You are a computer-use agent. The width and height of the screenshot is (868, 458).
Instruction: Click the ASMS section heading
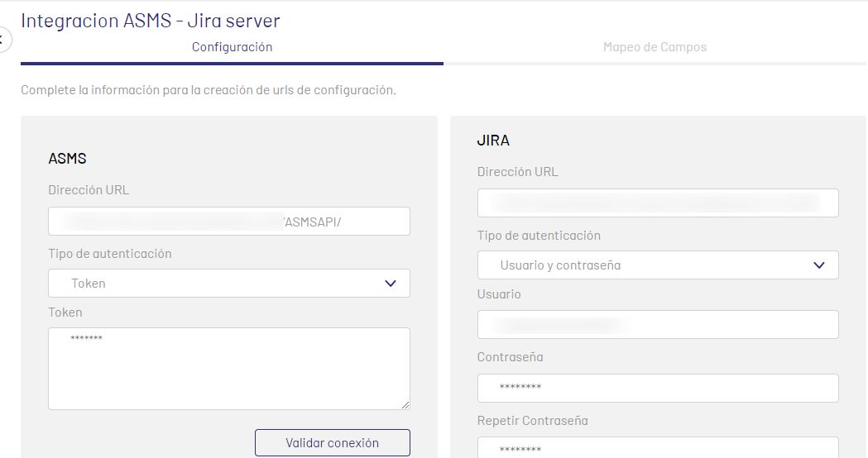pyautogui.click(x=68, y=158)
